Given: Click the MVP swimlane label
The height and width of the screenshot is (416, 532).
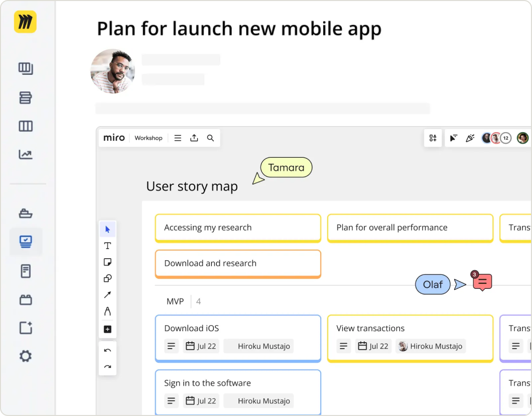Looking at the screenshot, I should point(175,301).
